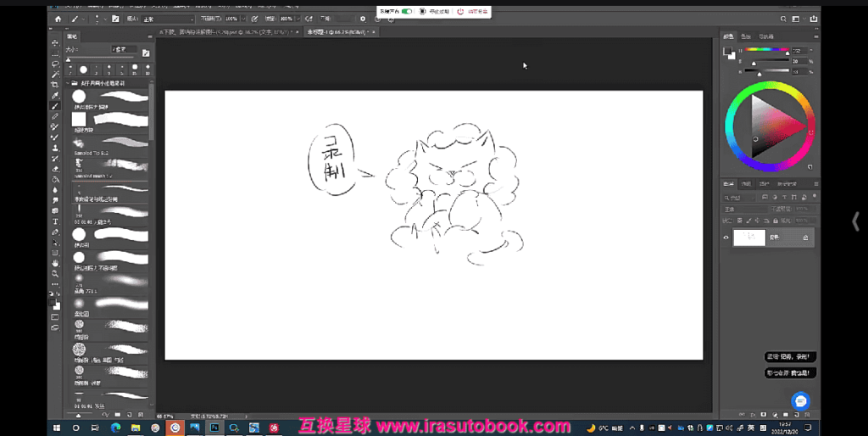Click the lower chat suggestion bubble at right
The height and width of the screenshot is (436, 868).
(x=790, y=373)
